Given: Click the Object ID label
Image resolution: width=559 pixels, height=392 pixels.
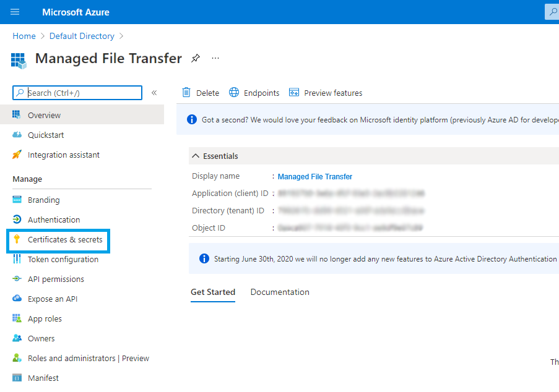Looking at the screenshot, I should [209, 228].
